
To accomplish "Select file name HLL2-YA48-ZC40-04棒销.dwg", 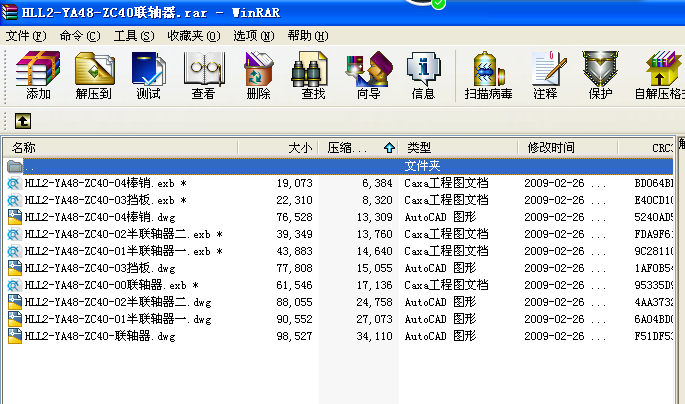I will coord(100,217).
